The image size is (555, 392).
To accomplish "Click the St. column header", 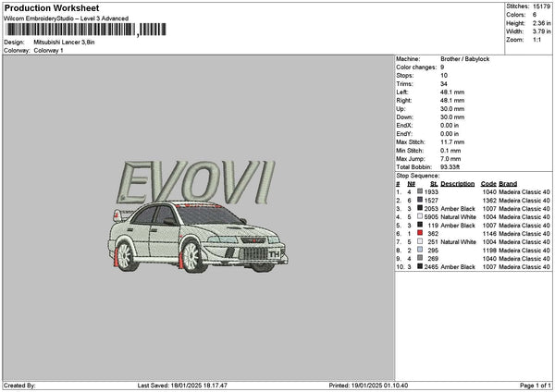I will pyautogui.click(x=434, y=184).
